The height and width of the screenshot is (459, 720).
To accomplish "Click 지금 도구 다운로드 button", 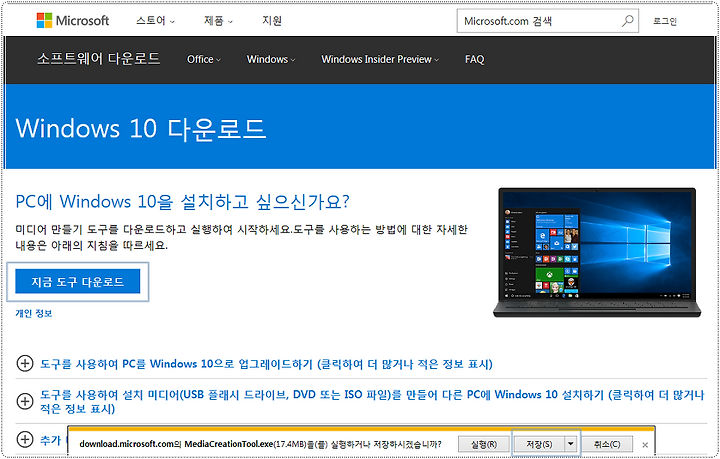I will point(78,281).
